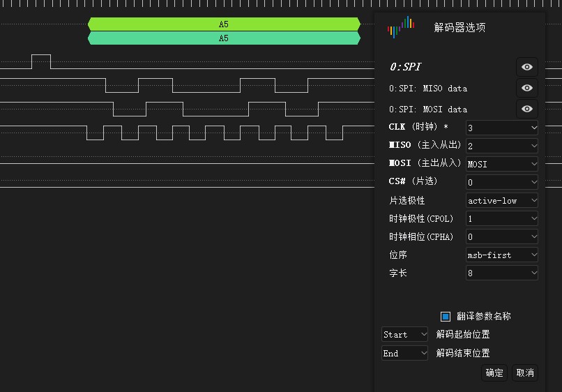
Task: Toggle visibility of 0:SPI decoder
Action: click(x=526, y=67)
